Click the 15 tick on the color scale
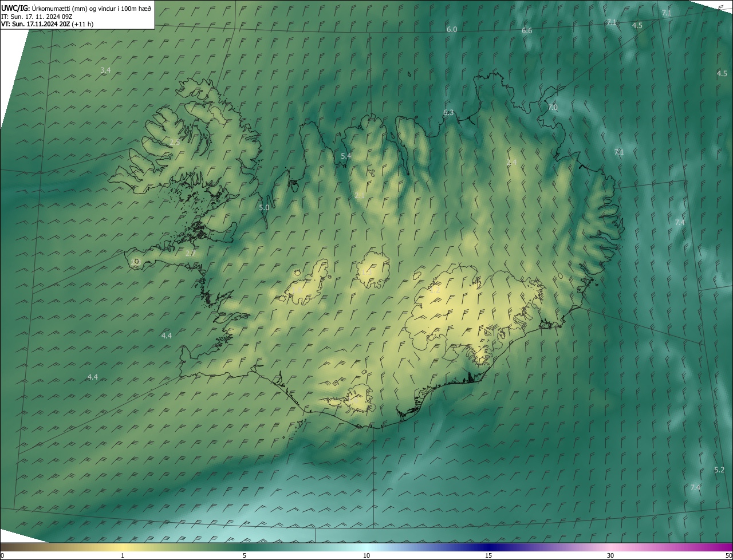733x560 pixels. pyautogui.click(x=488, y=555)
